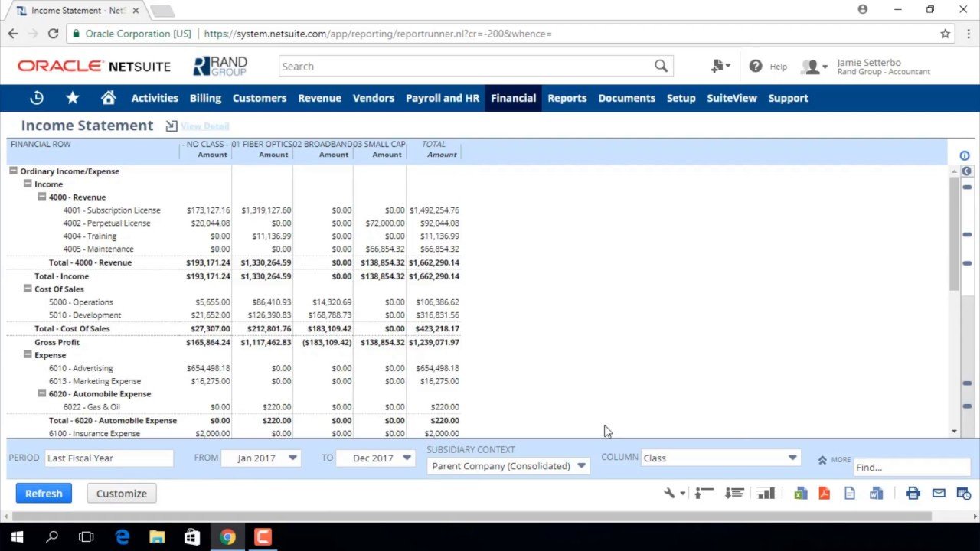The width and height of the screenshot is (980, 551).
Task: Submit the search with the magnifier icon
Action: (x=661, y=66)
